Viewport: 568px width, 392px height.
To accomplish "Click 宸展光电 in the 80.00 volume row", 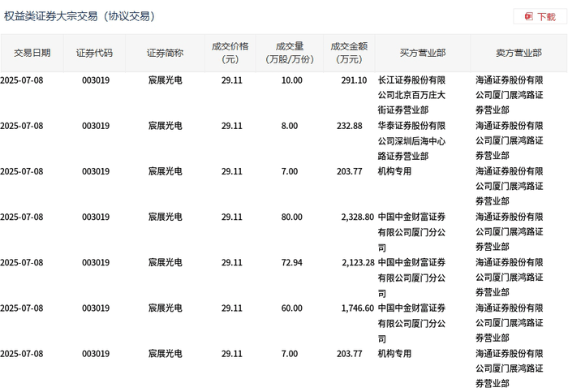I will pos(165,217).
